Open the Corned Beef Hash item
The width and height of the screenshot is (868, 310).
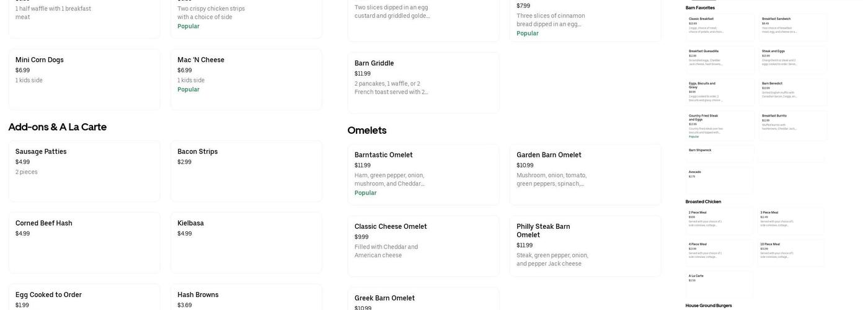(x=84, y=242)
